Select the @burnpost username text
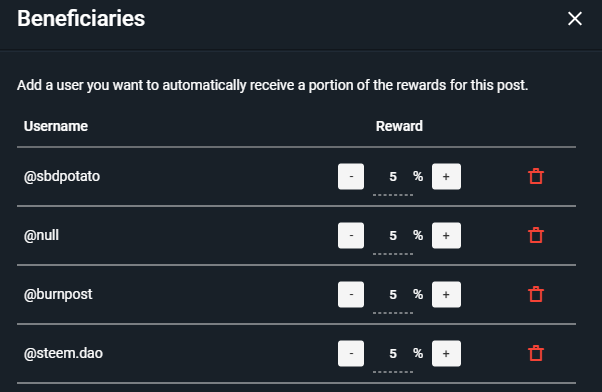This screenshot has width=602, height=392. pyautogui.click(x=58, y=294)
